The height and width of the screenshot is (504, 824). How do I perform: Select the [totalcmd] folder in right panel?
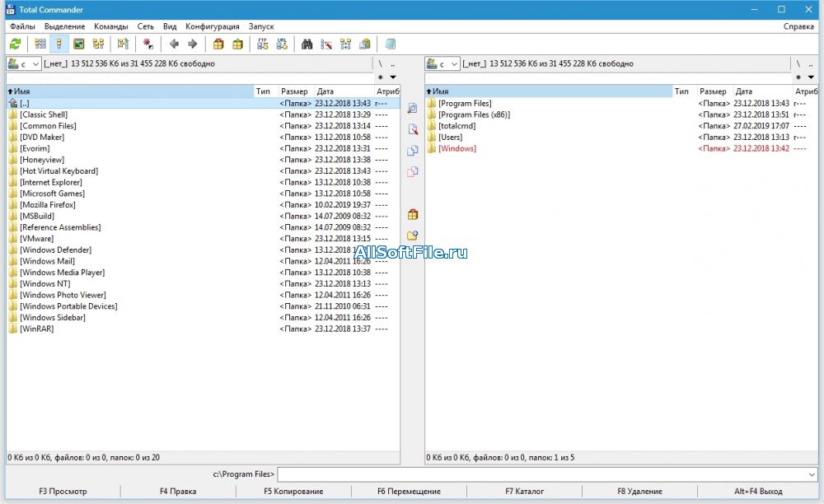621,126
